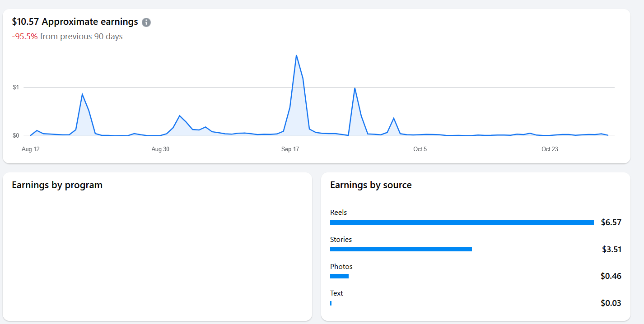Click the Reels earnings bar
Image resolution: width=644 pixels, height=324 pixels.
[x=462, y=222]
